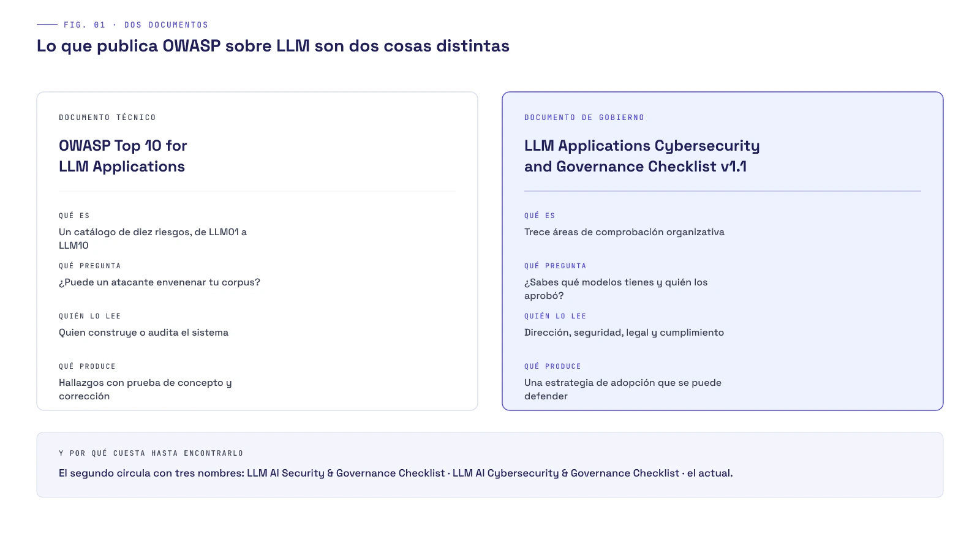
Task: Click text '¿Sabes qué modelos tienes y quién los aprobó?'
Action: [x=616, y=289]
